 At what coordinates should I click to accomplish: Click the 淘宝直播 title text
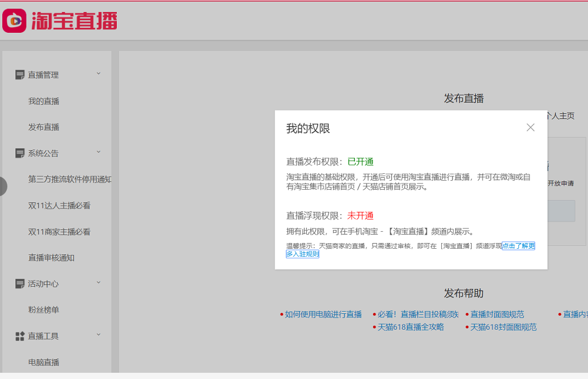pos(74,20)
